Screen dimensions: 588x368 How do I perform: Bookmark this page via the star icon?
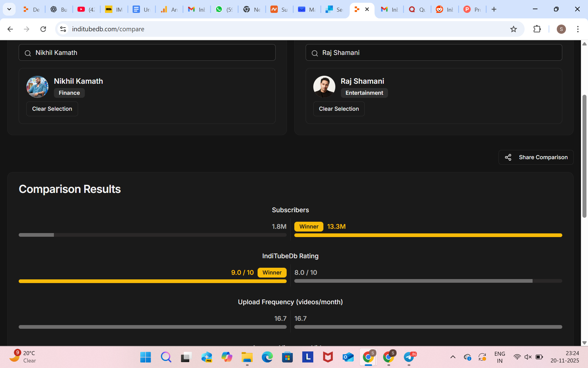(514, 29)
